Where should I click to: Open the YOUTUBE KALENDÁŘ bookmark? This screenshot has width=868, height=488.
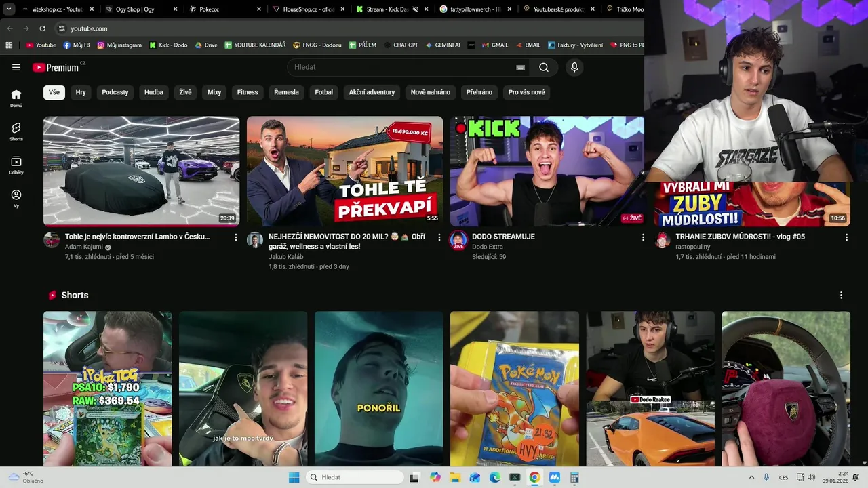pyautogui.click(x=255, y=45)
